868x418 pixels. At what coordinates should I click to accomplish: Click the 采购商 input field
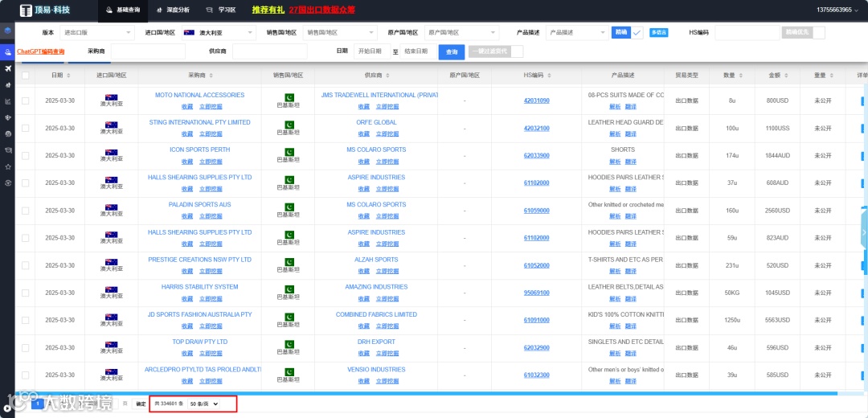(x=148, y=51)
